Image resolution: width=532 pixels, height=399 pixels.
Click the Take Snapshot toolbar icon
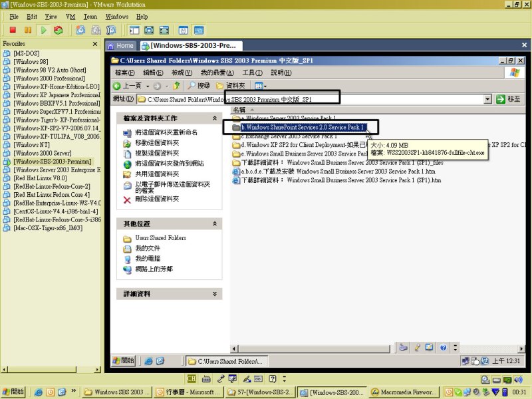pos(80,30)
